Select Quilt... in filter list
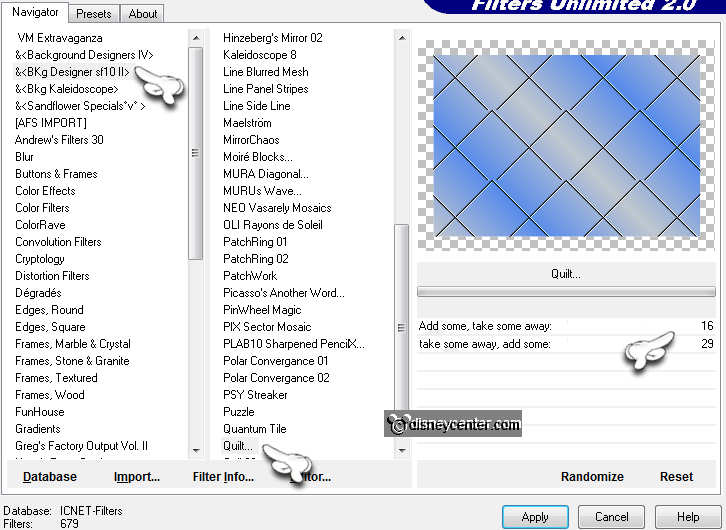 click(238, 446)
